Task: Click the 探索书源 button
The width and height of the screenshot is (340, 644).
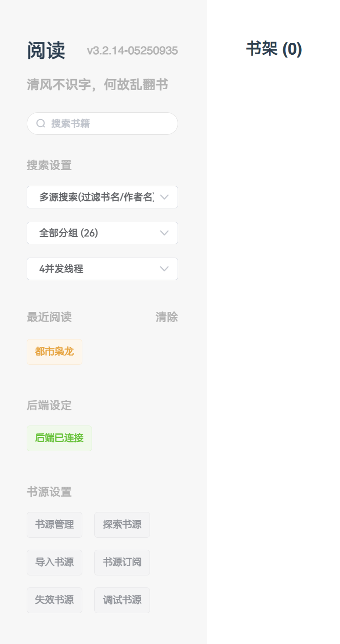Action: pyautogui.click(x=122, y=525)
